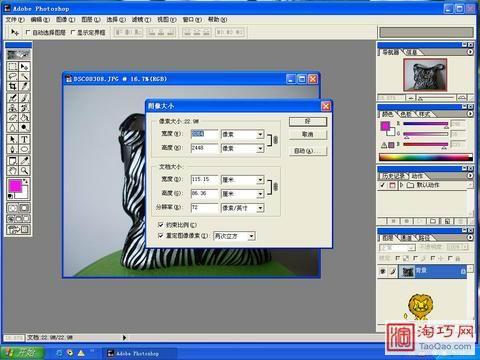480x360 pixels.
Task: Select the Type tool (T) in the toolbox
Action: point(24,139)
